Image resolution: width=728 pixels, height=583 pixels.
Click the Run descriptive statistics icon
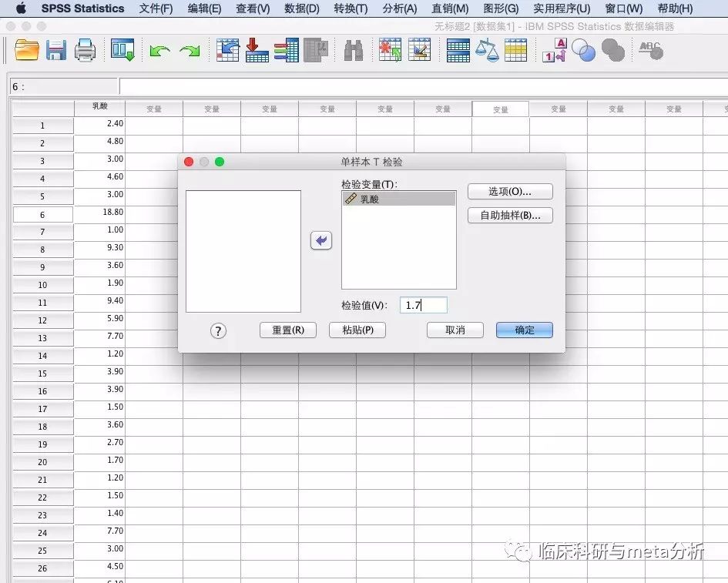pyautogui.click(x=316, y=49)
